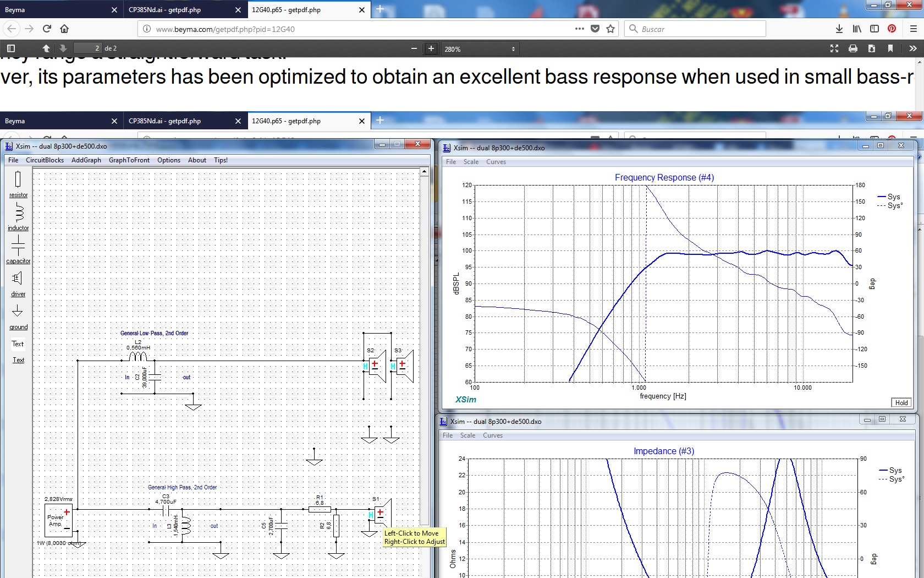This screenshot has width=924, height=578.
Task: Show browser sidebars icon
Action: [875, 29]
